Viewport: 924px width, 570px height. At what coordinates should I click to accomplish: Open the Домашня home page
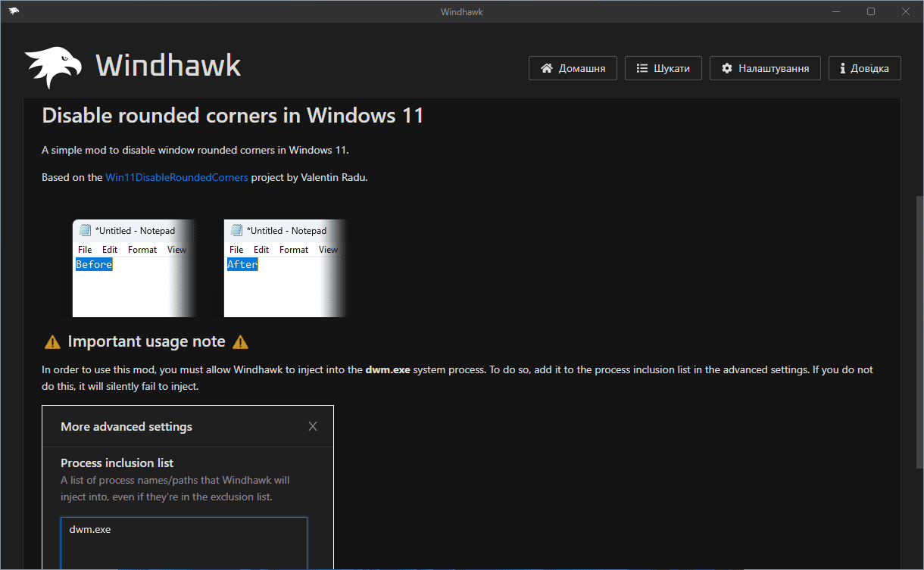pos(573,68)
